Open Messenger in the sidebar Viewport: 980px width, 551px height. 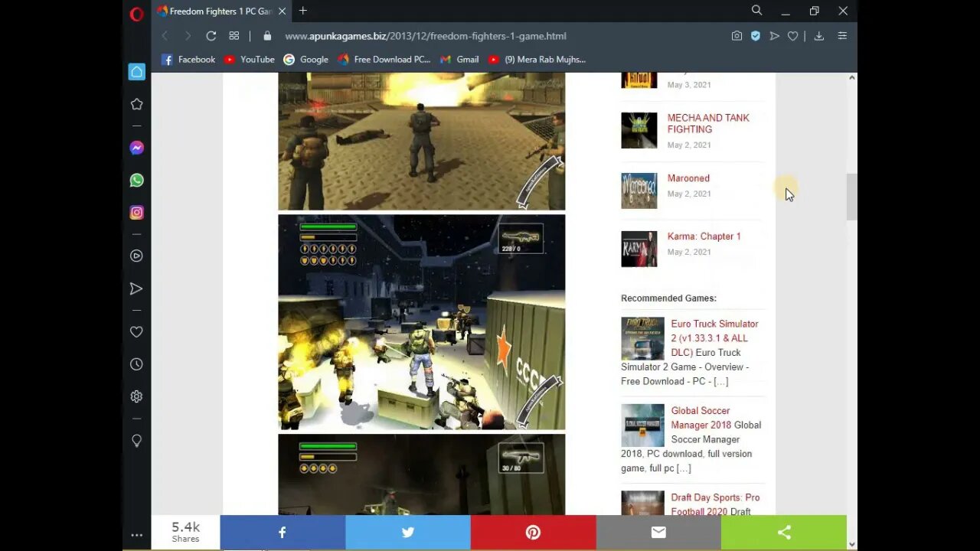[136, 148]
